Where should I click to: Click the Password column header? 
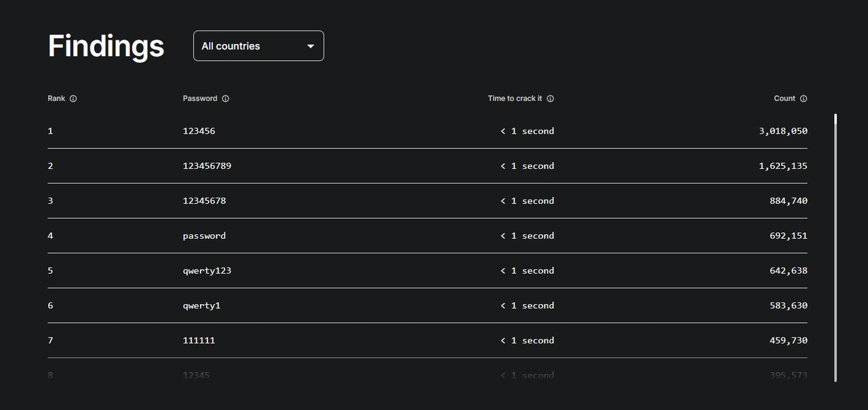click(x=200, y=98)
